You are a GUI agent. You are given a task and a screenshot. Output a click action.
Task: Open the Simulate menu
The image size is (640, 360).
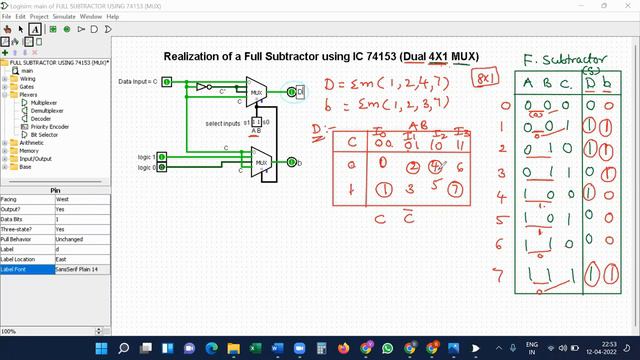[x=64, y=17]
